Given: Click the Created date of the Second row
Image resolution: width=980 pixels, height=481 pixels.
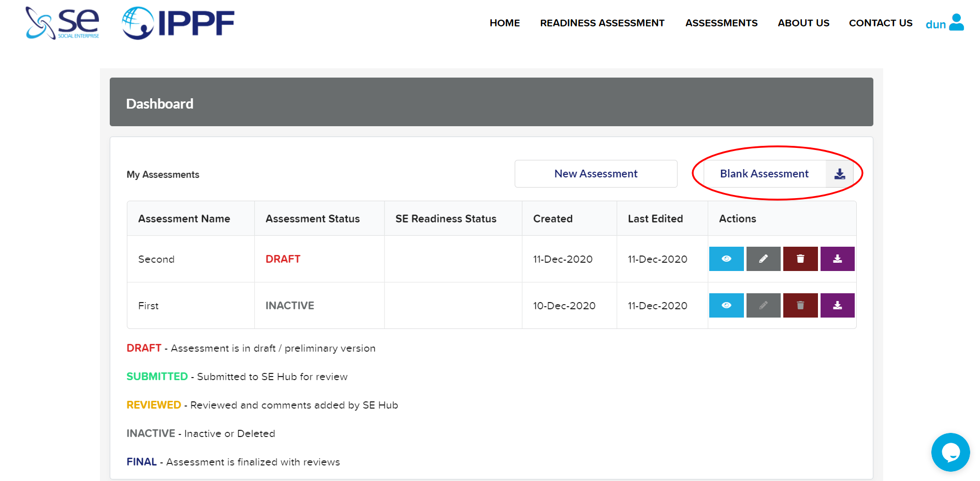Looking at the screenshot, I should click(x=563, y=259).
